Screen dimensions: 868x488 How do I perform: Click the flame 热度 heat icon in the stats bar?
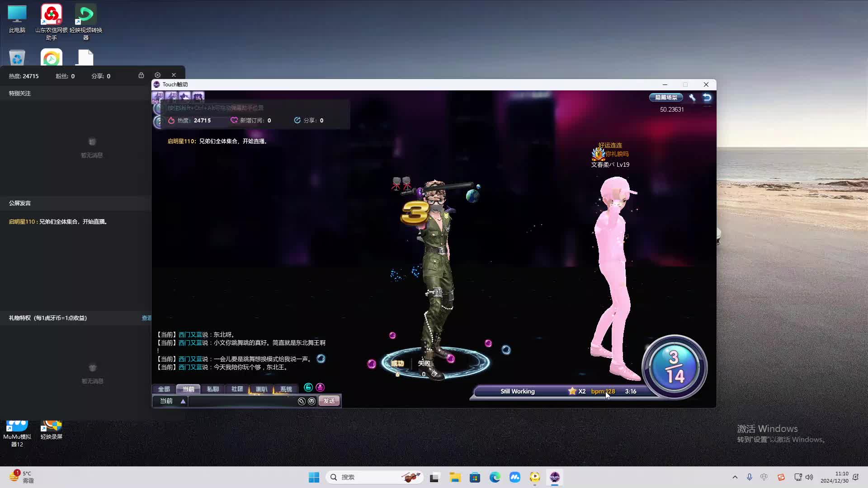click(171, 120)
